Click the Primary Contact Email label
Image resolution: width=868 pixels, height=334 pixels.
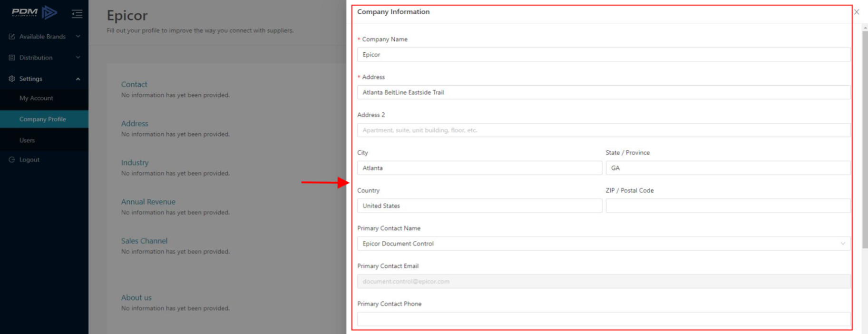pyautogui.click(x=388, y=266)
